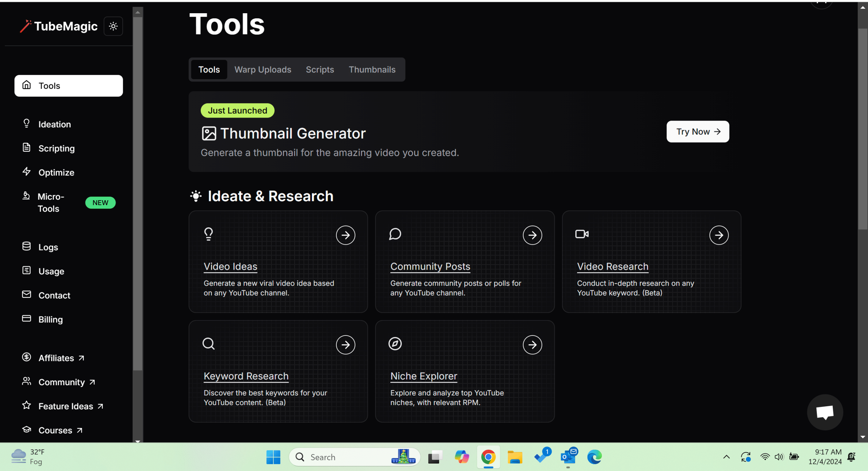Viewport: 868px width, 471px height.
Task: Click the Niche Explorer arrow circle icon
Action: pos(532,345)
